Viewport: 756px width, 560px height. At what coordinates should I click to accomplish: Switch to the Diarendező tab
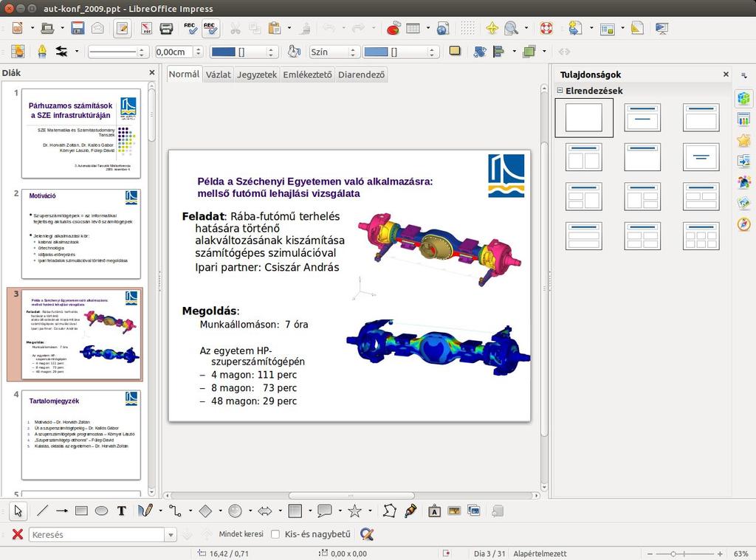(361, 75)
